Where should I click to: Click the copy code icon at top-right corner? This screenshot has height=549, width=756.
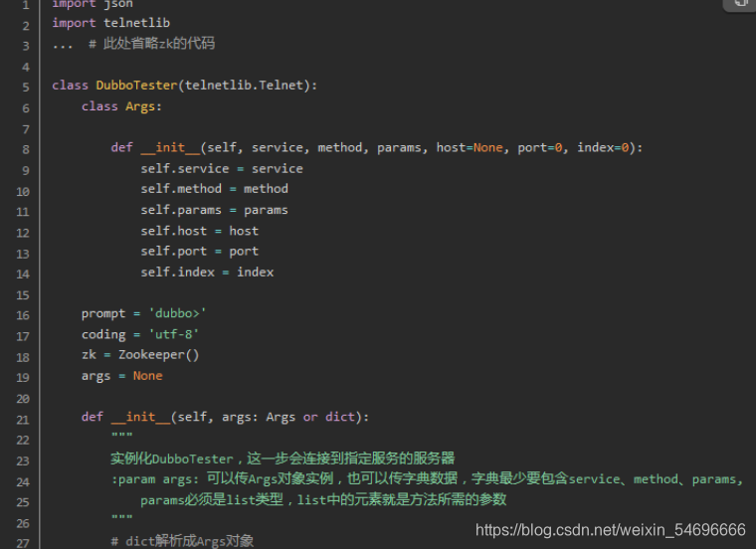[740, 4]
